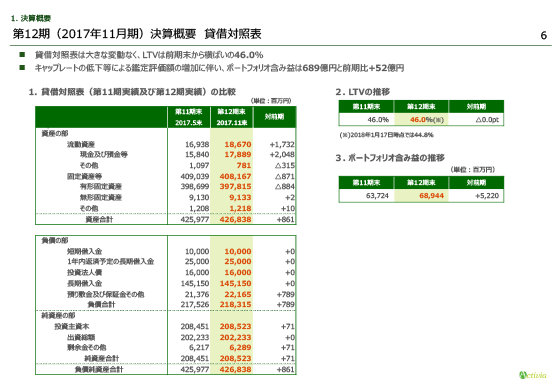
Task: Select the portfolio gain value 68,944
Action: pos(421,196)
